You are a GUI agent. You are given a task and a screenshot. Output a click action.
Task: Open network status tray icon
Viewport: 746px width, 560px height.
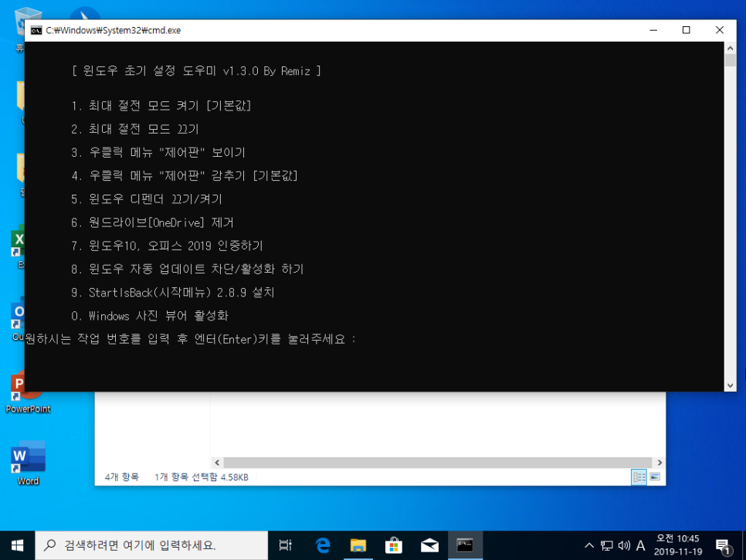(x=606, y=545)
